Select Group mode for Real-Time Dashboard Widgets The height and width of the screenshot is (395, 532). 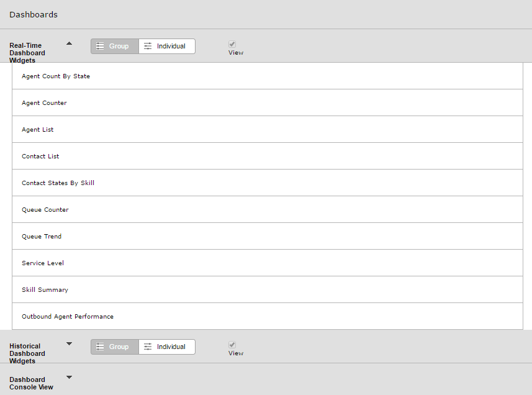(115, 46)
